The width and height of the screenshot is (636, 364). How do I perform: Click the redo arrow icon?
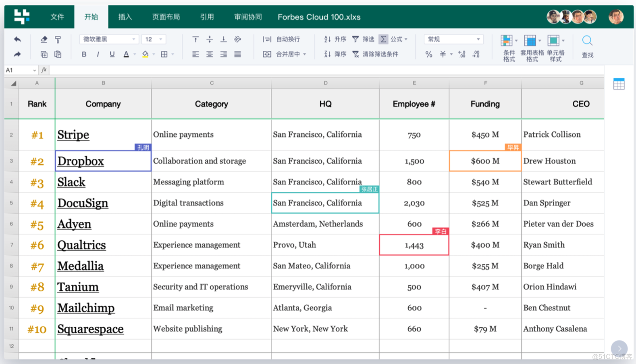tap(17, 54)
